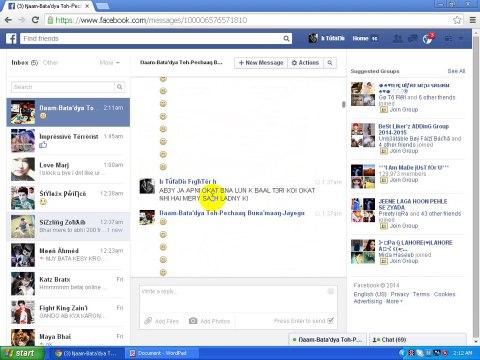The width and height of the screenshot is (480, 360).
Task: Click the emoticon icon in reply box
Action: click(x=331, y=291)
